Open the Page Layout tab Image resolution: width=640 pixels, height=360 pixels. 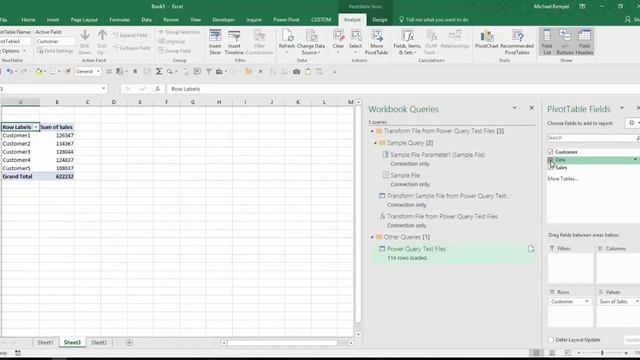(84, 20)
